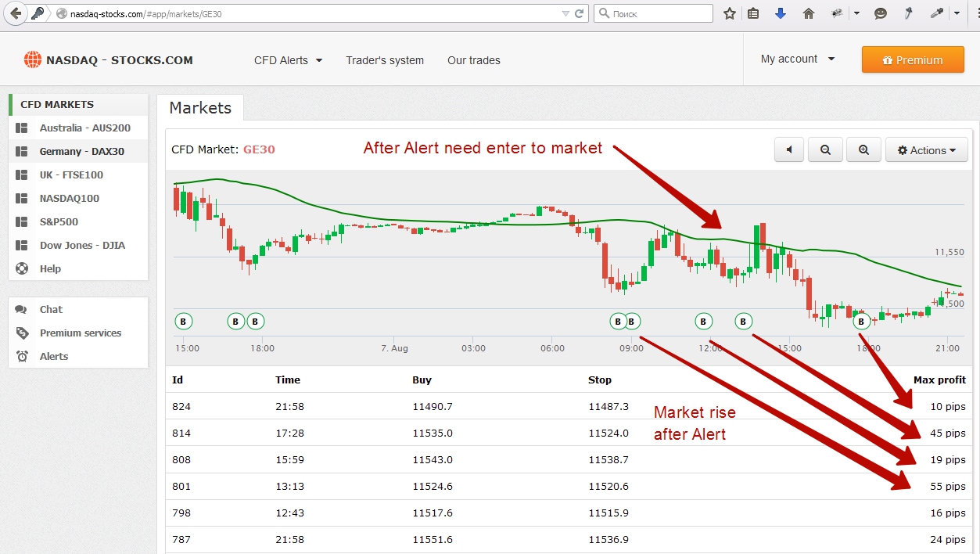Open the Actions dropdown menu
Image resolution: width=980 pixels, height=554 pixels.
(x=927, y=150)
